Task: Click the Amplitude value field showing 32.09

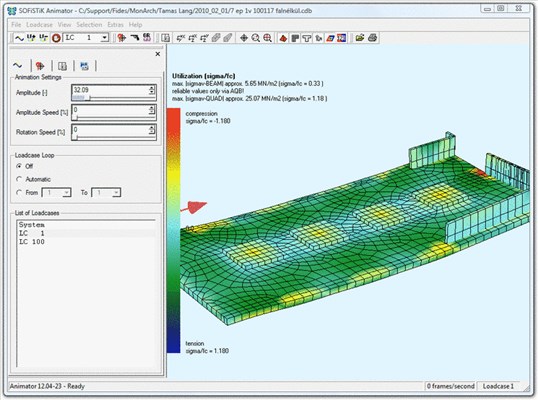Action: 110,90
